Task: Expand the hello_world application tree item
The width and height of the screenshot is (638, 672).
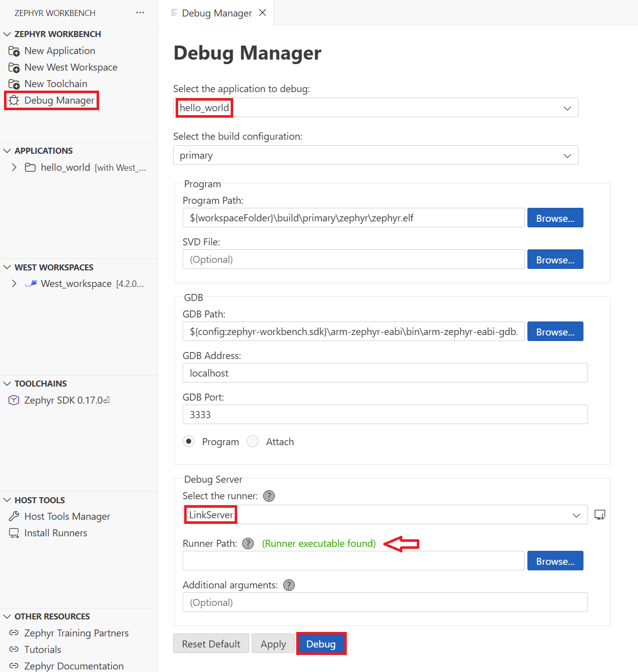Action: pyautogui.click(x=14, y=167)
